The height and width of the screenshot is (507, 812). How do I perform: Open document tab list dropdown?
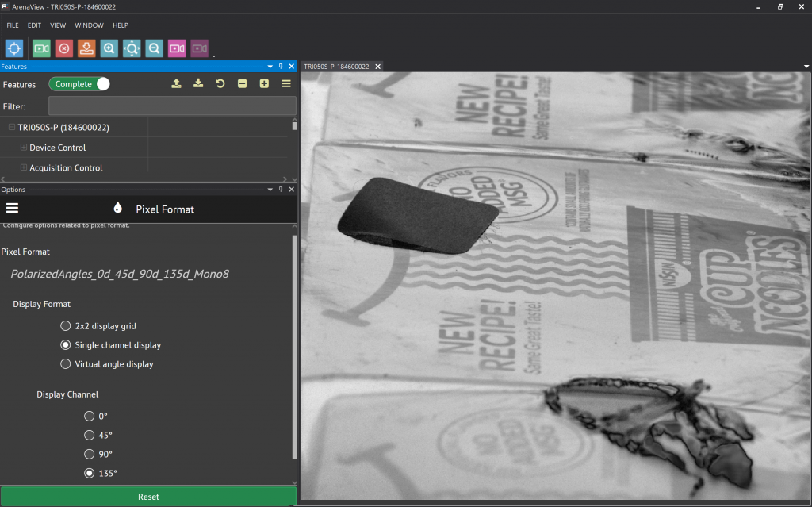806,67
